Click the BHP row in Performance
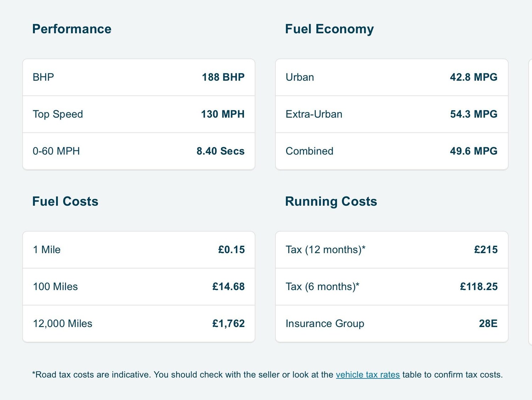Viewport: 532px width, 400px height. tap(139, 77)
